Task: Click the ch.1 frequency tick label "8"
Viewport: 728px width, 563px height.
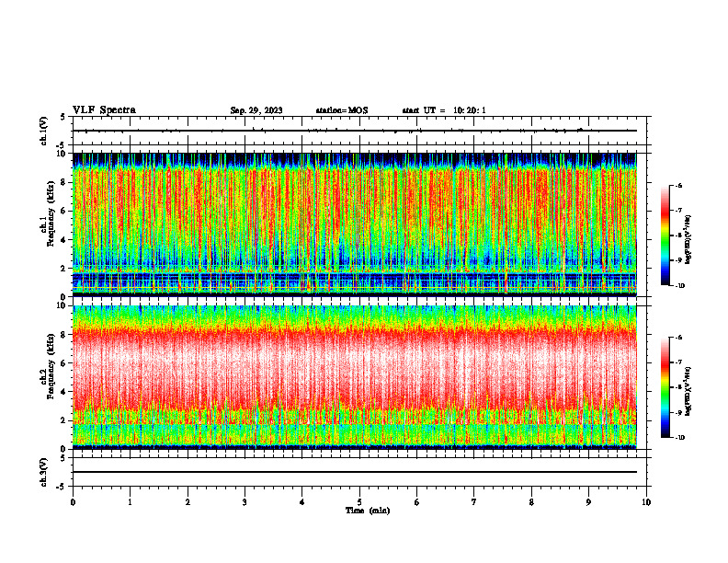Action: click(x=65, y=182)
